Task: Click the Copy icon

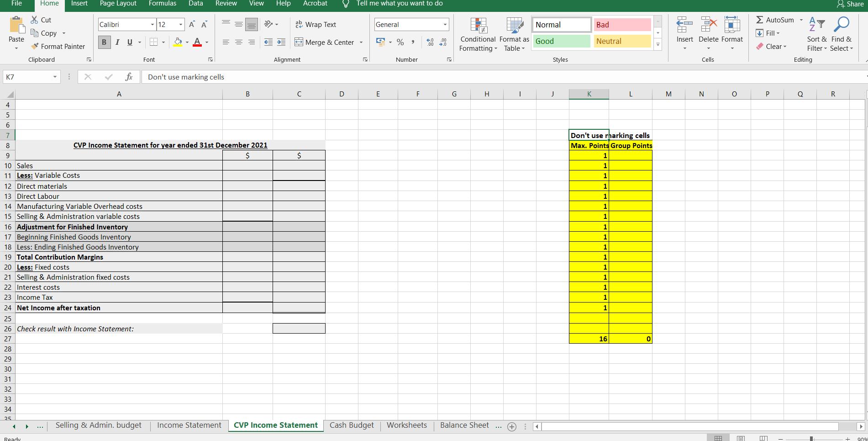Action: point(34,33)
